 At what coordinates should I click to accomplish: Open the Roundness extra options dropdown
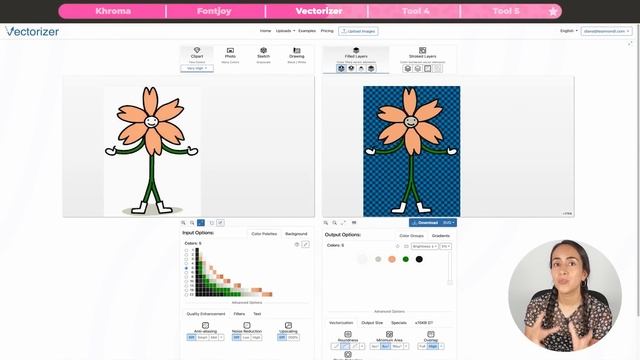pyautogui.click(x=362, y=346)
